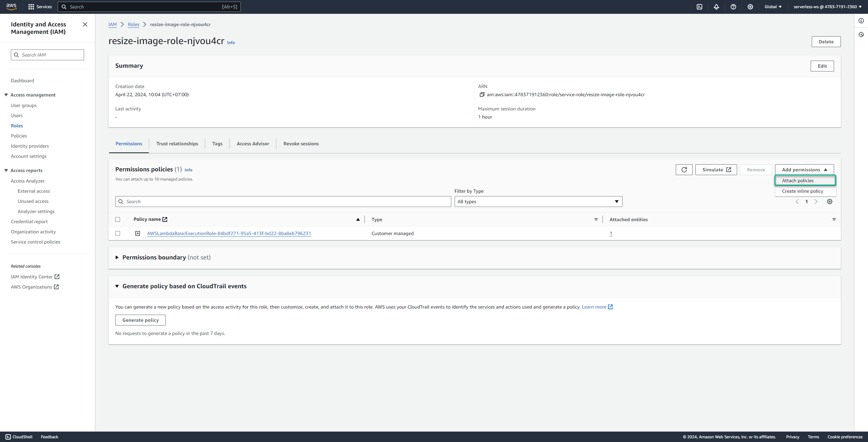868x442 pixels.
Task: Switch to the Permissions tab
Action: point(129,144)
